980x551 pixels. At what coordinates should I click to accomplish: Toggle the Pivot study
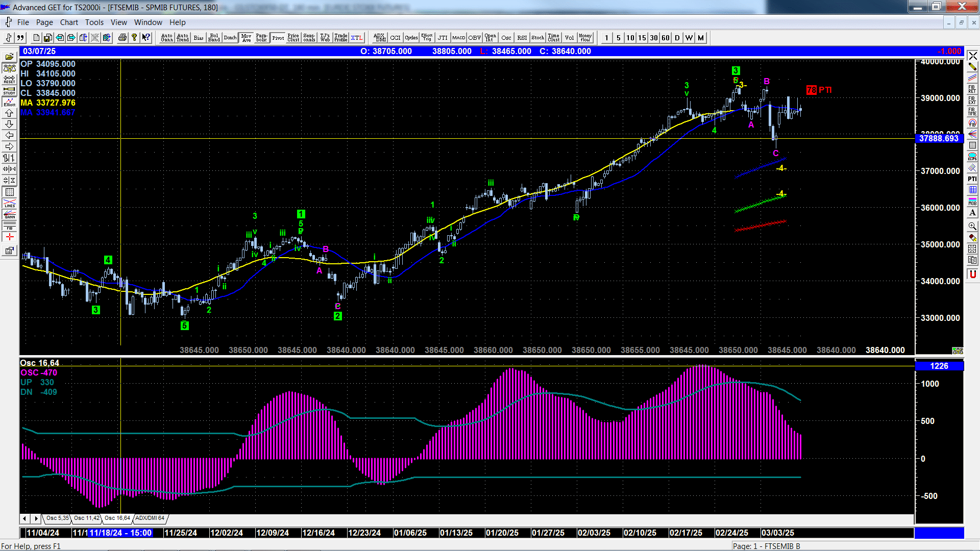(278, 38)
